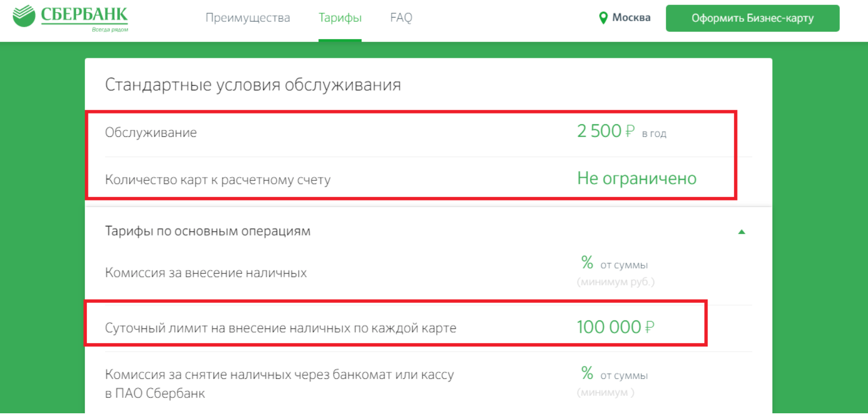Click Количество карт к расчетному счету row
Screen dimensions: 868x417
tap(217, 180)
